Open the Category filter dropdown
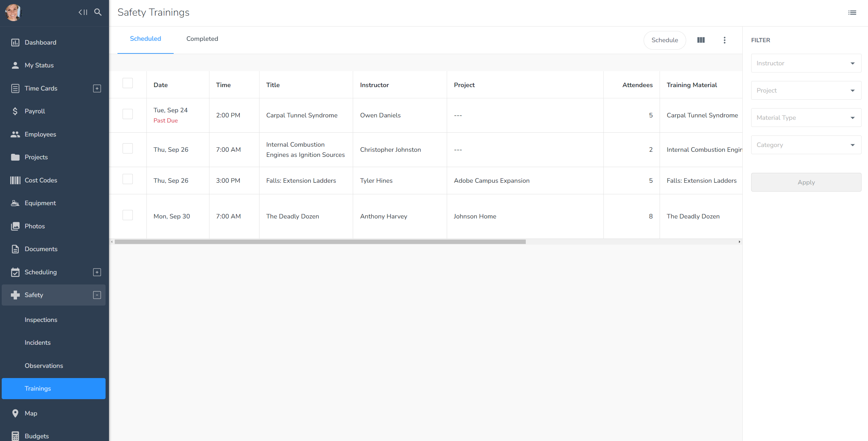868x441 pixels. [806, 145]
